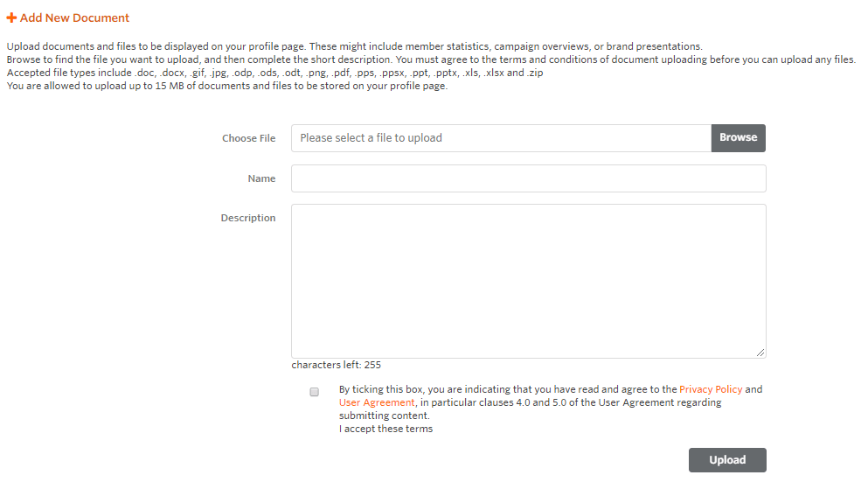Click the 'Upload documents and files' intro line
This screenshot has height=496, width=868.
(x=354, y=46)
